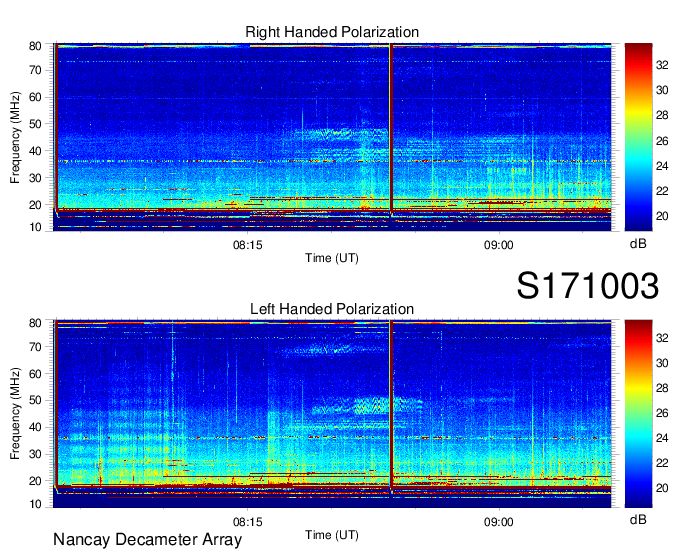The height and width of the screenshot is (552, 680).
Task: Click the bottom plot's color scale bar
Action: 638,414
